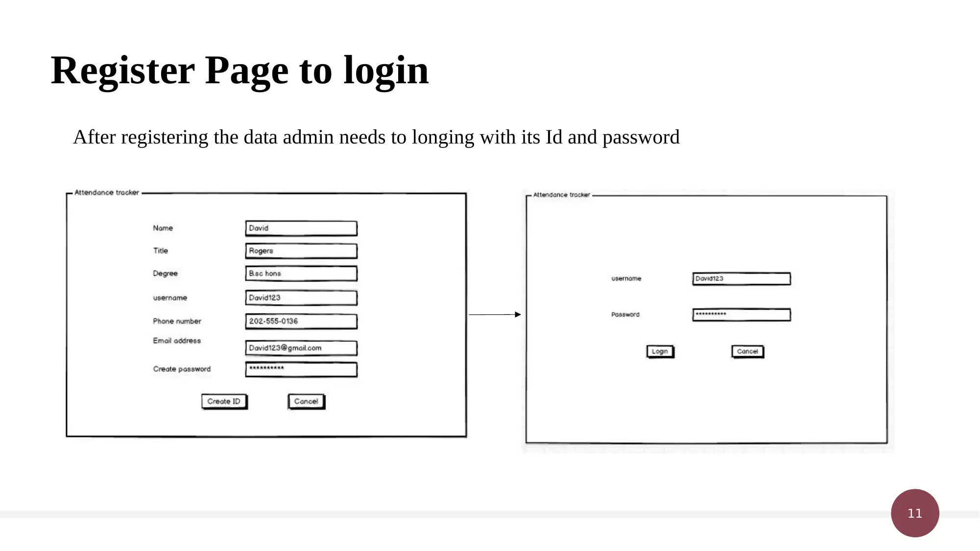Select the Name input field

(300, 227)
